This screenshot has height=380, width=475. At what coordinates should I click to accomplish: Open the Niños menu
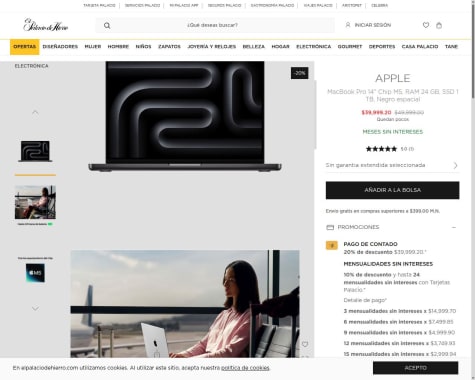(143, 47)
